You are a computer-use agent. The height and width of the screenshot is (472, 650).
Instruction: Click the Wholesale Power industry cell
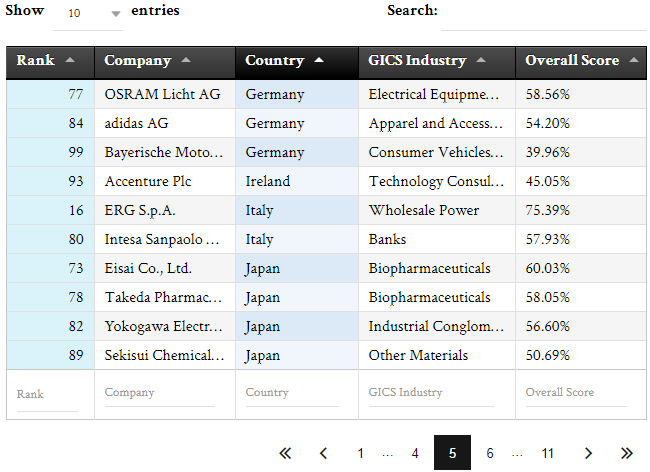pos(437,210)
